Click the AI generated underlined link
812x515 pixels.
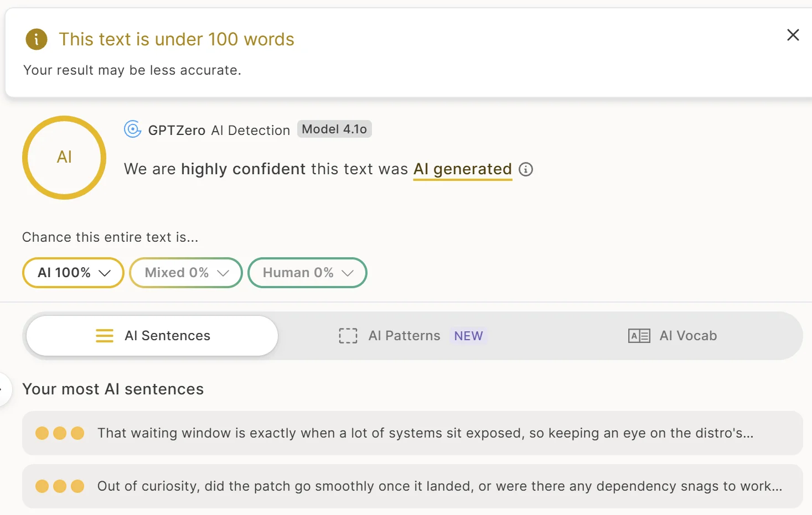pos(463,169)
